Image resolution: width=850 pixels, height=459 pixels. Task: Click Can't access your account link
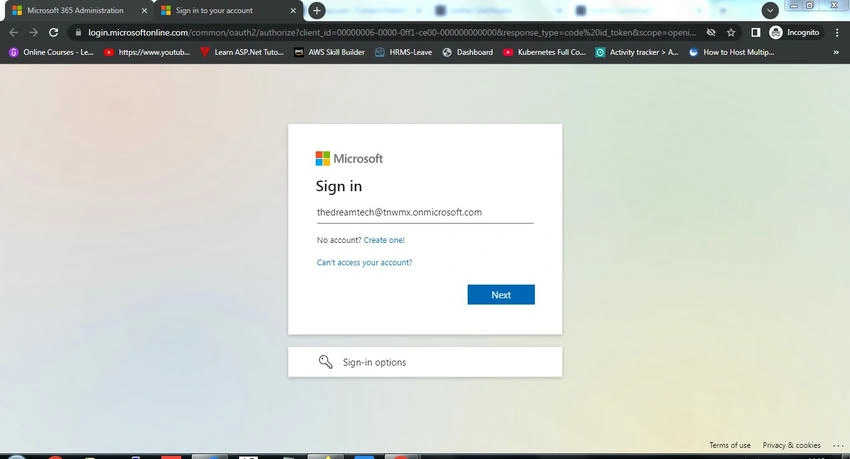pyautogui.click(x=364, y=262)
